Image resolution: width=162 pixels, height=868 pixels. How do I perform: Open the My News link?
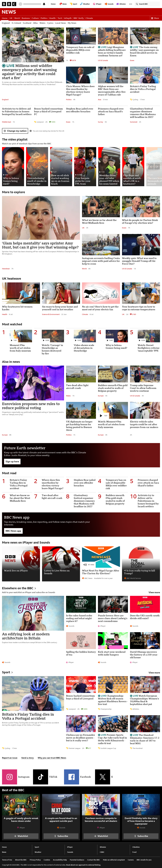pyautogui.click(x=72, y=23)
